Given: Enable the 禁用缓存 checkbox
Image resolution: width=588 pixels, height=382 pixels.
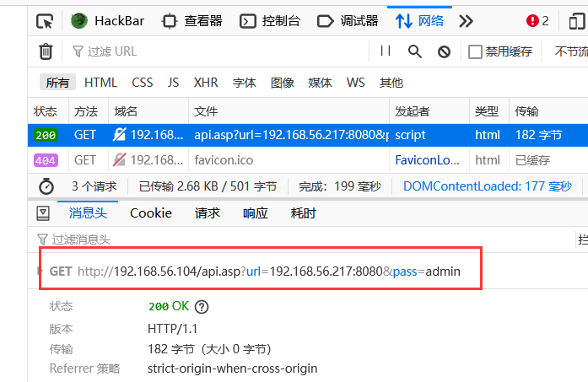Looking at the screenshot, I should 476,51.
